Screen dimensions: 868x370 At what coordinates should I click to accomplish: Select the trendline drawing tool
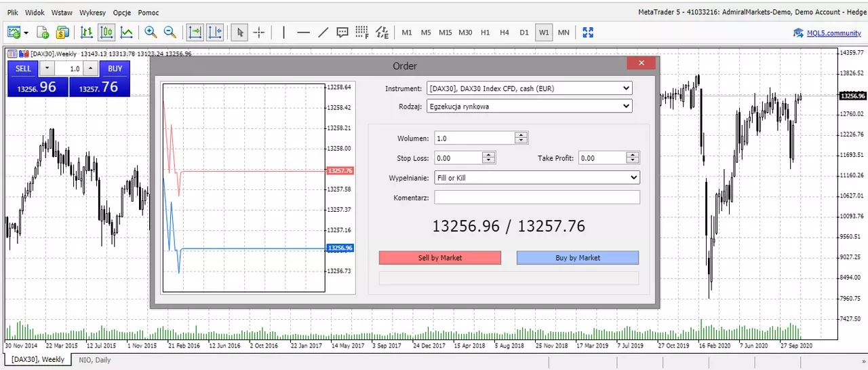tap(323, 32)
